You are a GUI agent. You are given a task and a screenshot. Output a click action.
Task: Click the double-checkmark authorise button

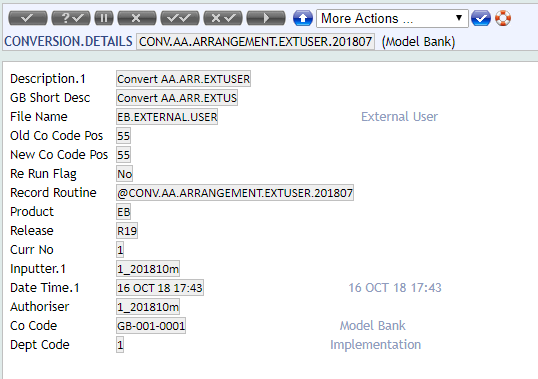[180, 18]
